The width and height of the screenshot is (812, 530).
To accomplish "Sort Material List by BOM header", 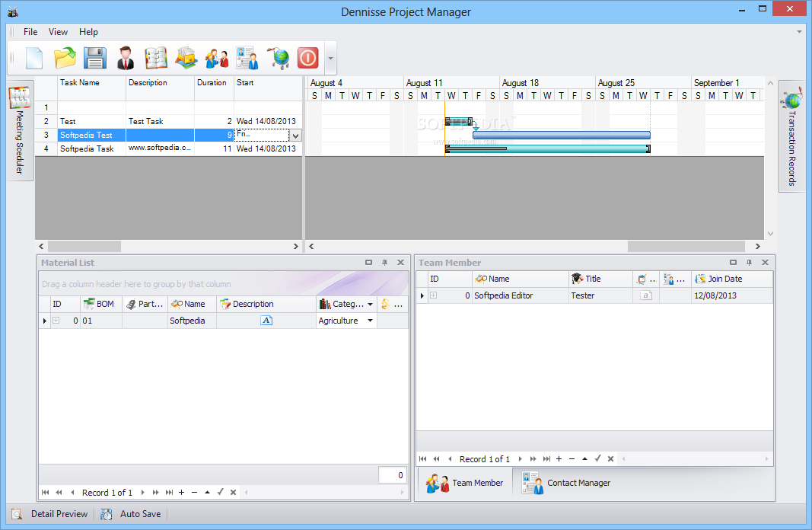I will pos(101,304).
